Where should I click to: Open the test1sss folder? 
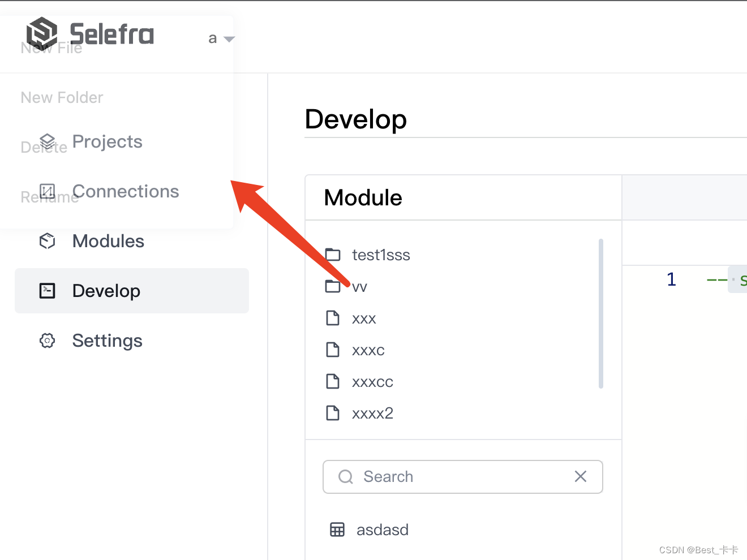click(x=381, y=255)
